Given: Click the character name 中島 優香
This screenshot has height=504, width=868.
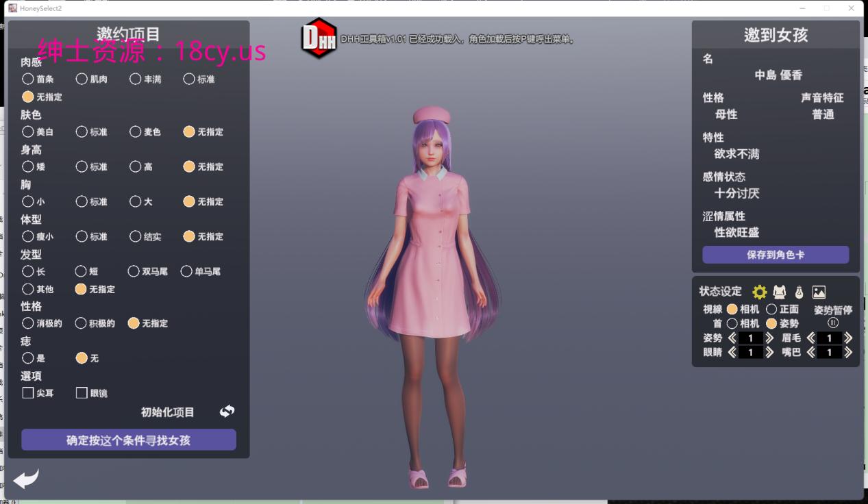Looking at the screenshot, I should pyautogui.click(x=778, y=75).
